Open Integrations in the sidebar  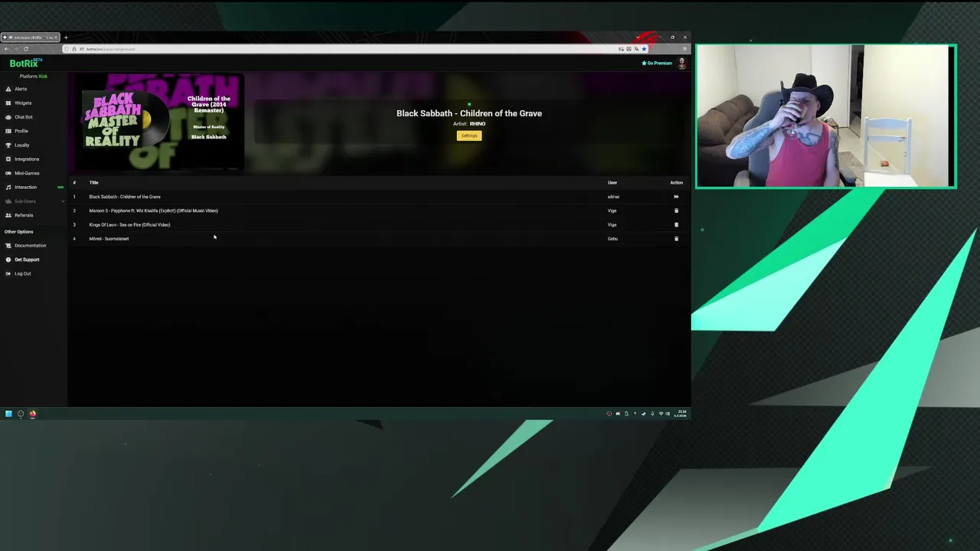27,159
